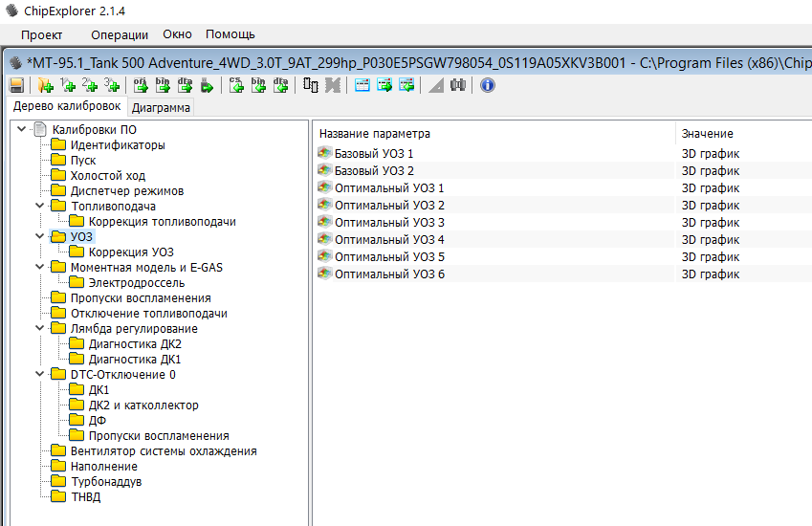Screen dimensions: 812x526
Task: Collapse the Лямбда регулирование node
Action: click(39, 328)
